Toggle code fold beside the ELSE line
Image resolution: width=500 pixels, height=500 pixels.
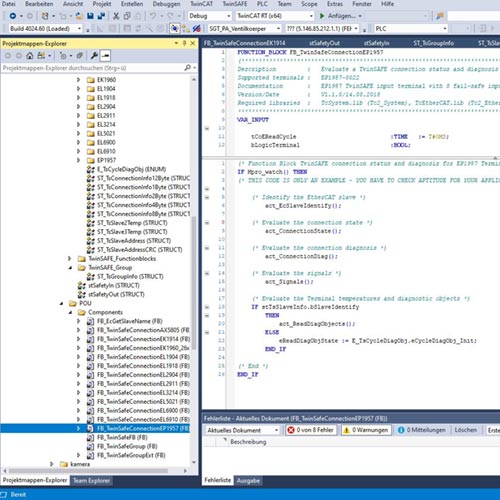click(x=207, y=332)
